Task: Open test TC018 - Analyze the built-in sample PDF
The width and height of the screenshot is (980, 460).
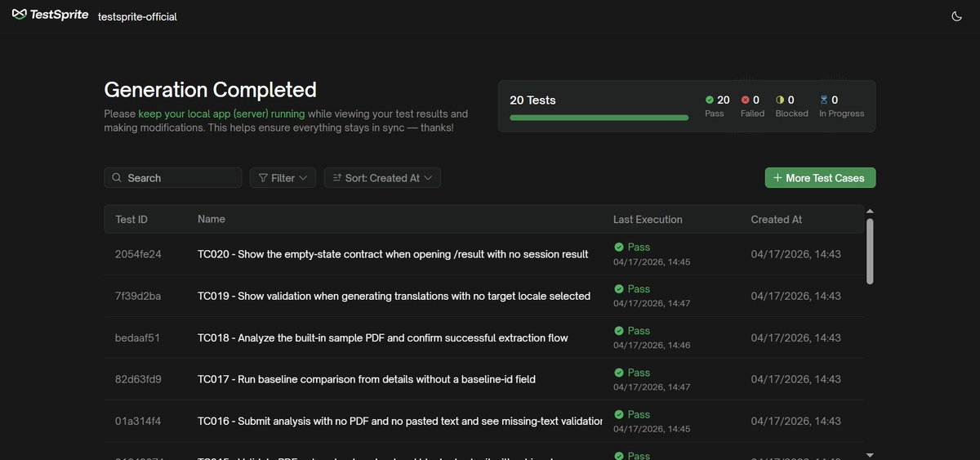Action: (383, 337)
